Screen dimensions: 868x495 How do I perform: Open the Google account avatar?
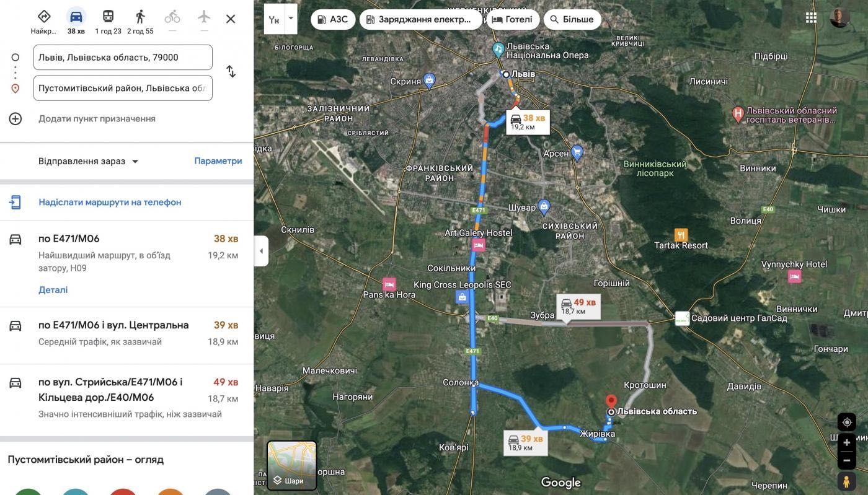840,17
